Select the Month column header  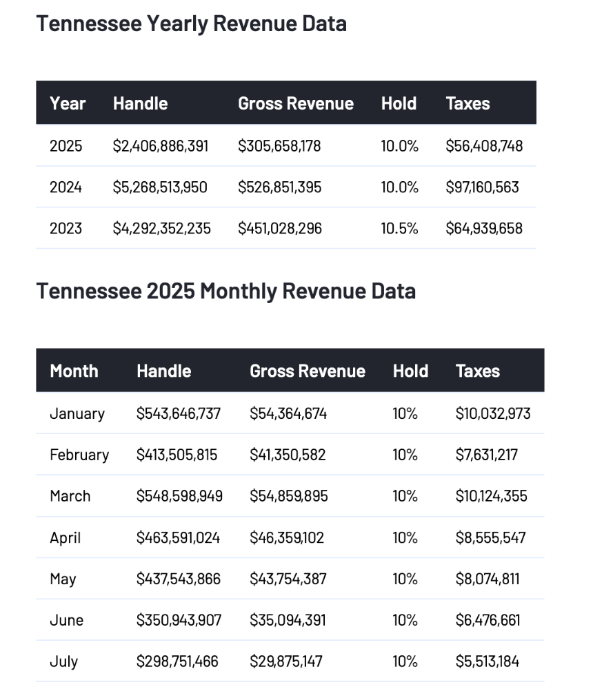74,371
